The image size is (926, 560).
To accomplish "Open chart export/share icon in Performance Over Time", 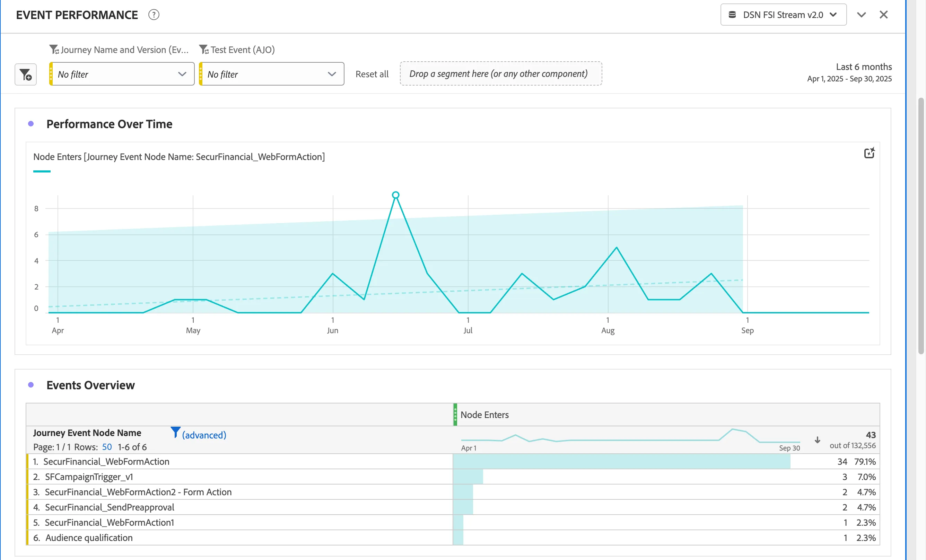I will tap(869, 153).
